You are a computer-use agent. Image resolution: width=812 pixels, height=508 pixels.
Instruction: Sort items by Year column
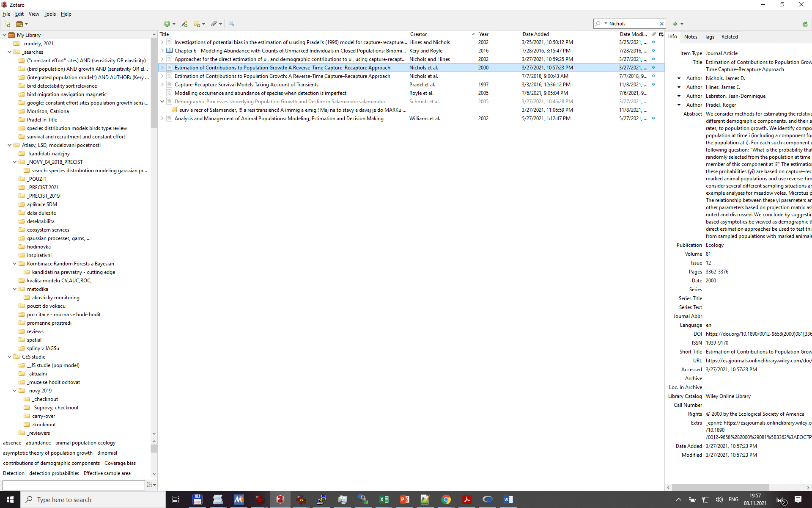coord(498,34)
